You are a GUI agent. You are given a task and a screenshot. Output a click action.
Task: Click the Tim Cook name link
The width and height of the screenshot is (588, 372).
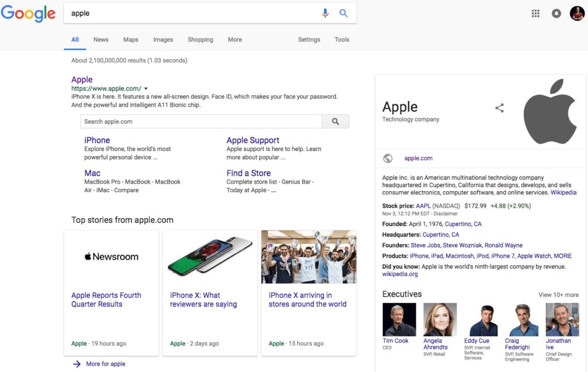click(x=395, y=341)
